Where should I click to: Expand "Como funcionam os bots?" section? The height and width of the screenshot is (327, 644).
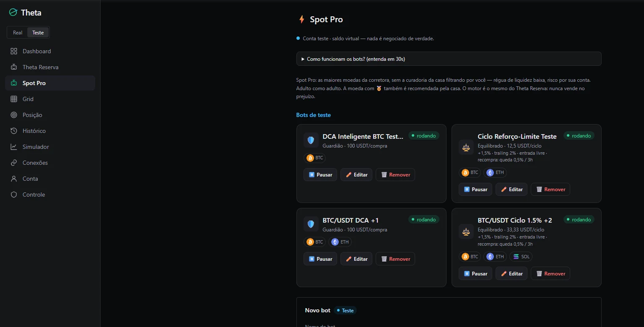click(x=449, y=59)
